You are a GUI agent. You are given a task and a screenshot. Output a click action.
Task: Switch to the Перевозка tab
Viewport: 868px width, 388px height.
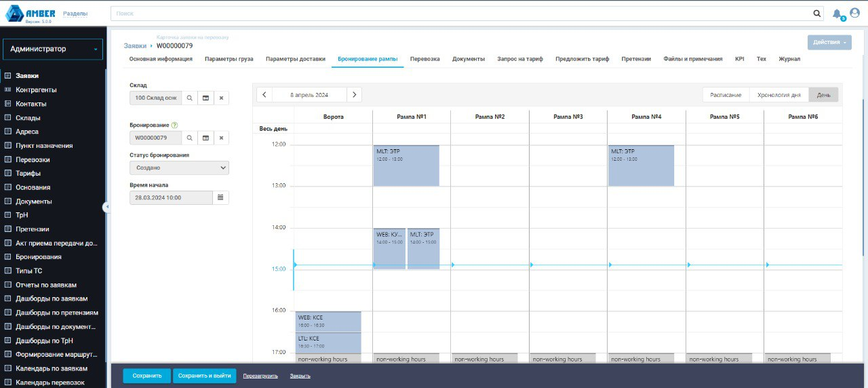point(425,59)
